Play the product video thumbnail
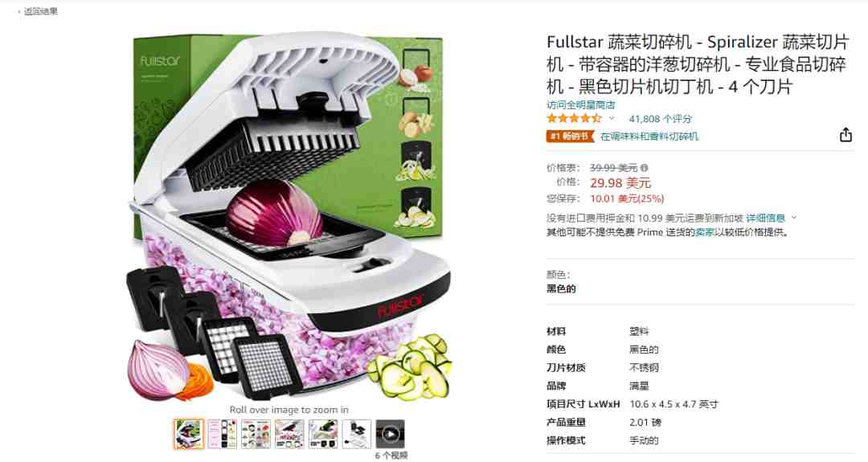Image resolution: width=868 pixels, height=462 pixels. 391,434
